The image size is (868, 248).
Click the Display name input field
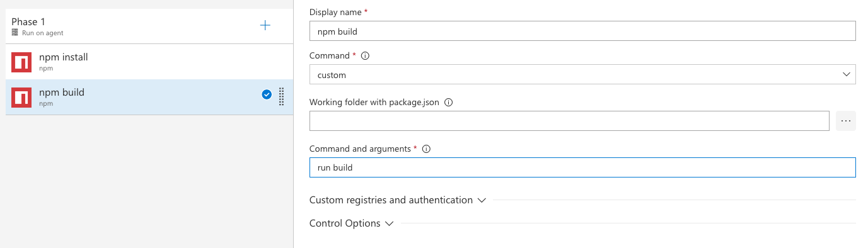(x=582, y=31)
